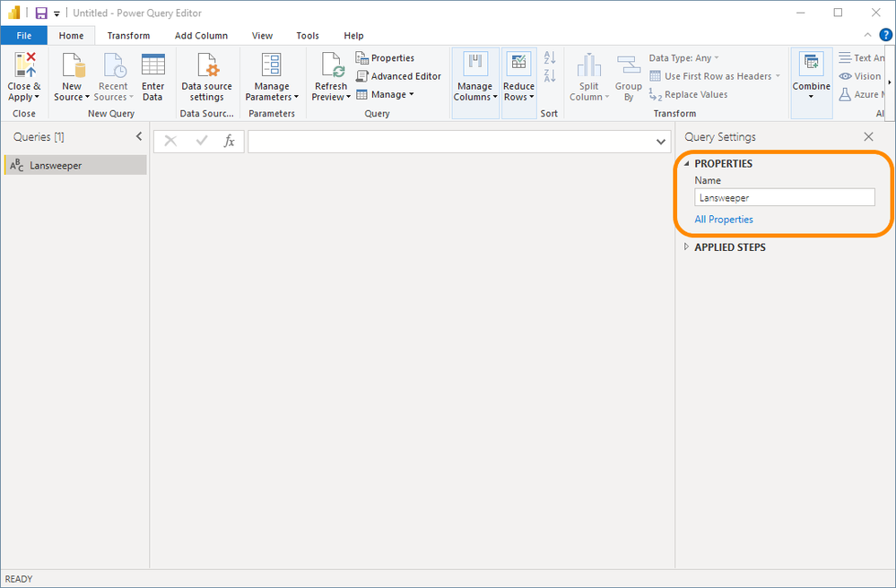The image size is (896, 588).
Task: Select the Lansweeper query in list
Action: coord(56,166)
